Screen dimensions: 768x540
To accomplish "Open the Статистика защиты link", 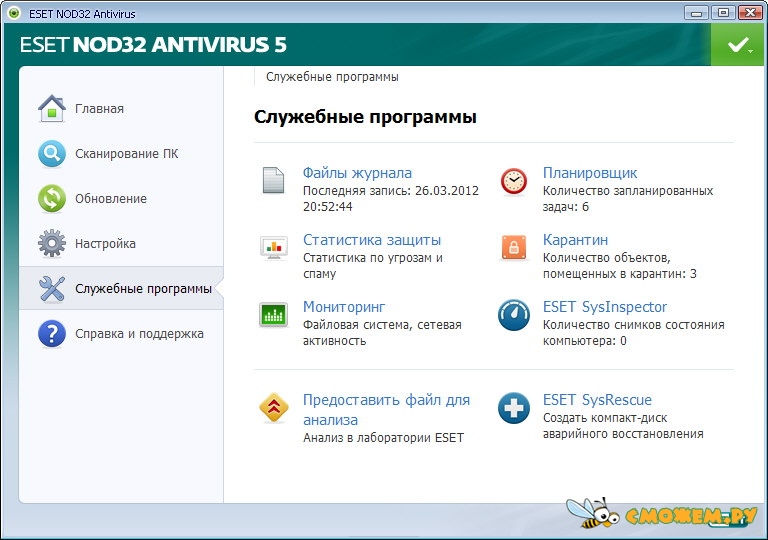I will [x=372, y=240].
